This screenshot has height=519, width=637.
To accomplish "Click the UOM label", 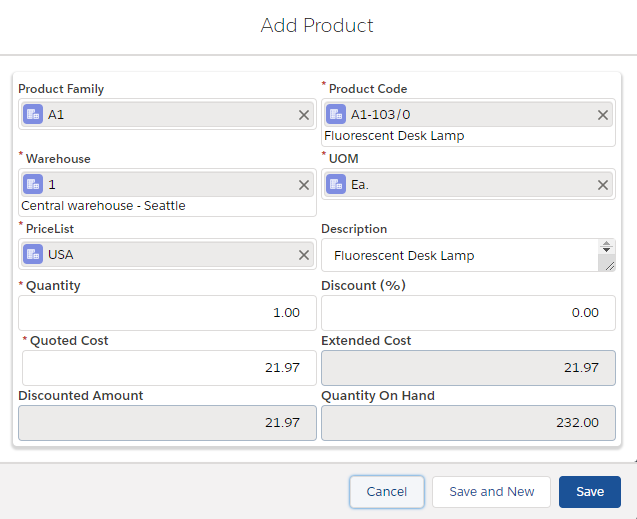I will [x=344, y=159].
